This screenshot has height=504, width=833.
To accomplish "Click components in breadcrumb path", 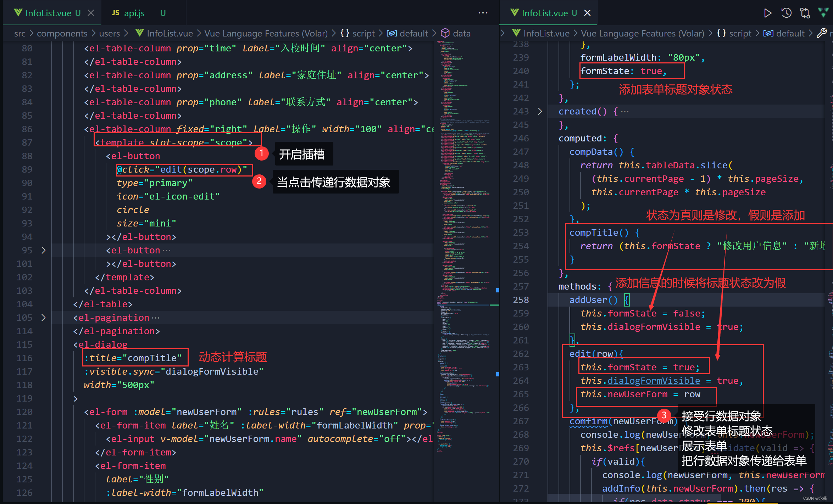I will [x=62, y=33].
